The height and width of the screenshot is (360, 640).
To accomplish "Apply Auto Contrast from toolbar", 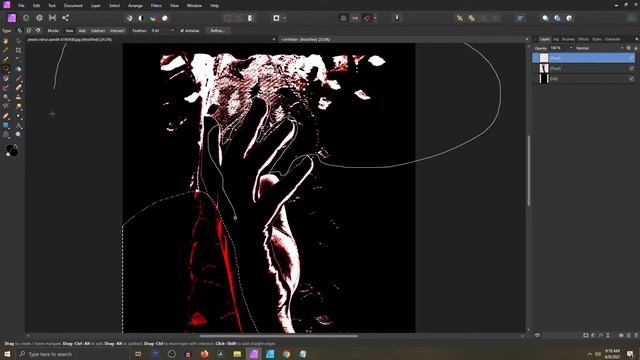I will click(x=141, y=18).
